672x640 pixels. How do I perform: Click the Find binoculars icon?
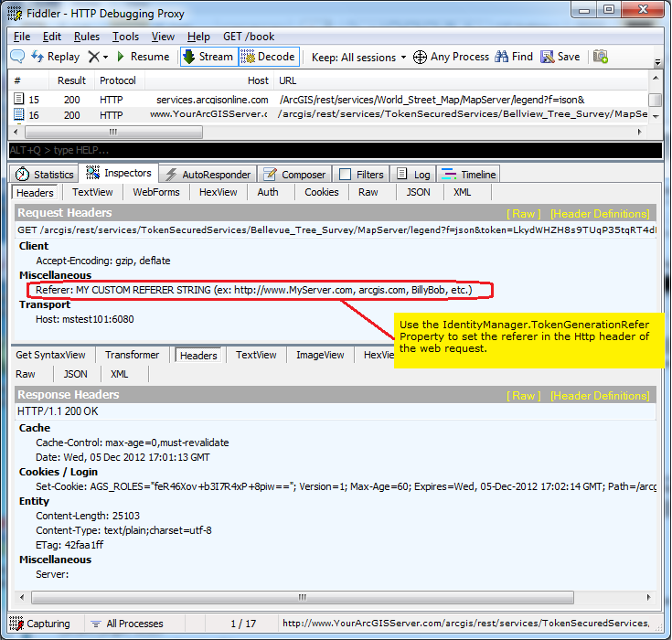click(x=501, y=57)
